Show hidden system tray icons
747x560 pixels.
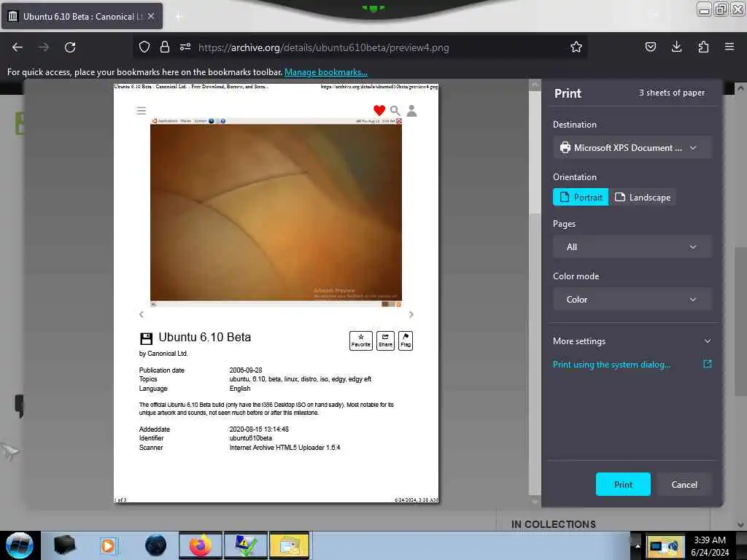click(637, 545)
